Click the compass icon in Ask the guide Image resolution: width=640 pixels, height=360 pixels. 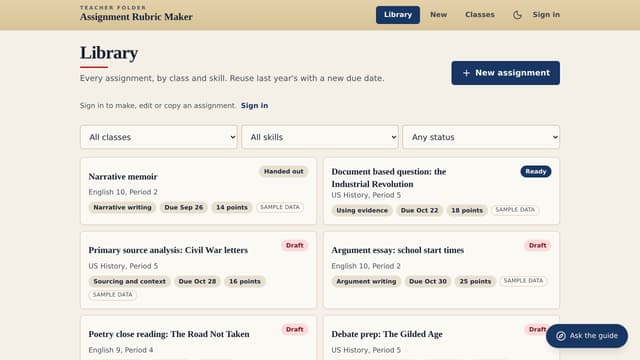pyautogui.click(x=561, y=336)
